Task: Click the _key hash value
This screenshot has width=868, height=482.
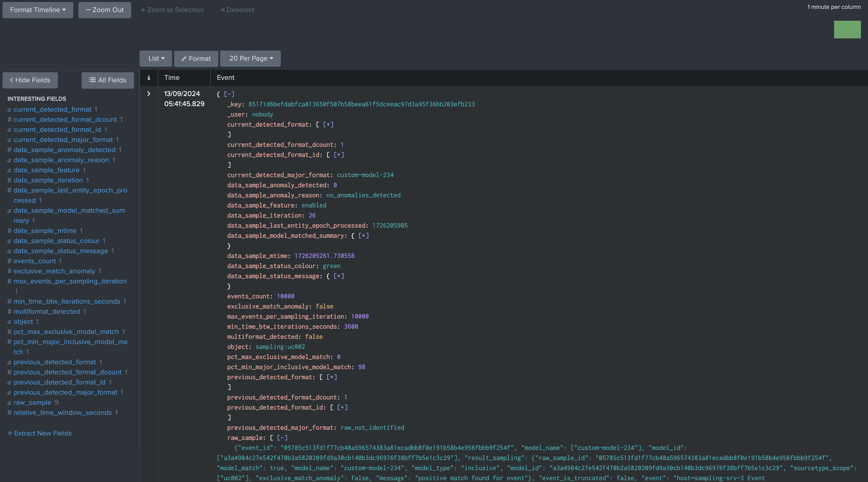Action: coord(361,104)
